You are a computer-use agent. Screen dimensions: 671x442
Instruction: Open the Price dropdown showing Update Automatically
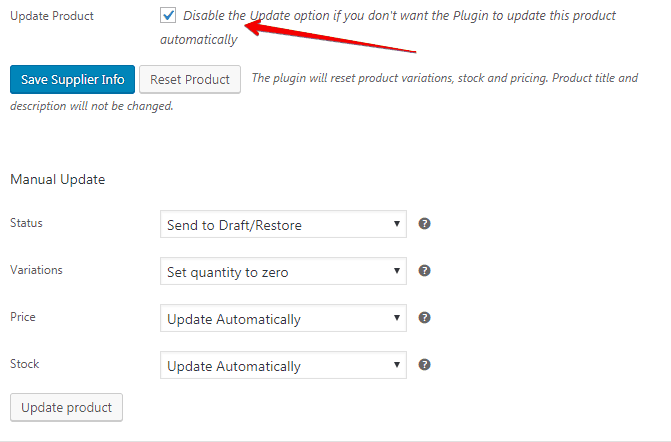pos(283,318)
